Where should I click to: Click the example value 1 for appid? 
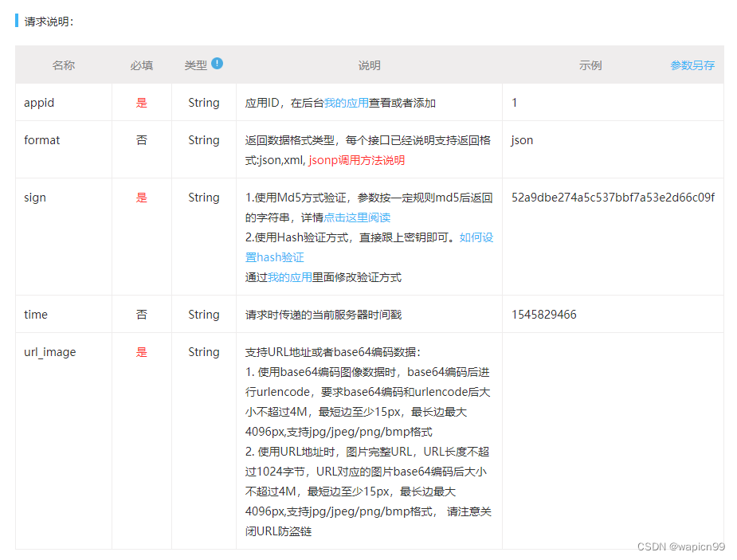[x=515, y=103]
